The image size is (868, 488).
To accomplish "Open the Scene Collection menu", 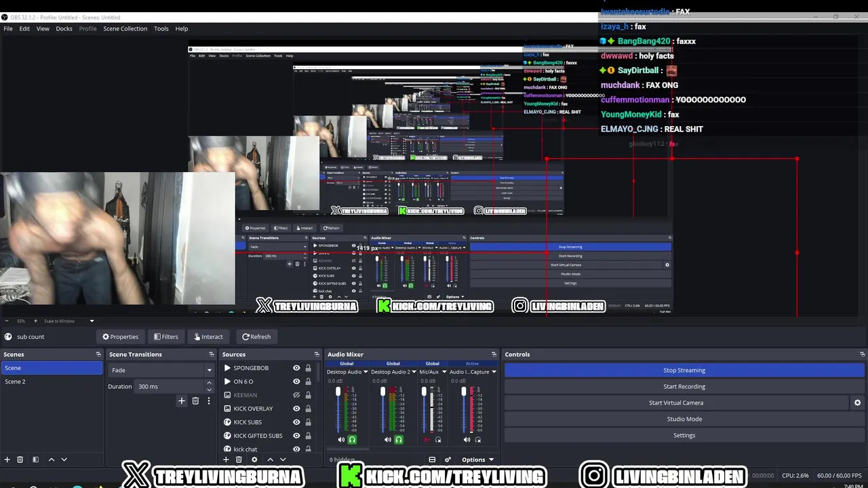I will pyautogui.click(x=125, y=28).
